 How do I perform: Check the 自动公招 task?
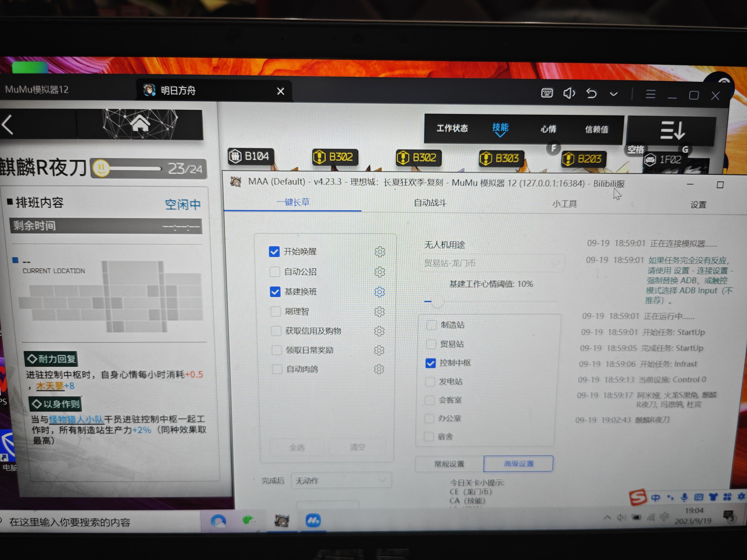(x=274, y=272)
